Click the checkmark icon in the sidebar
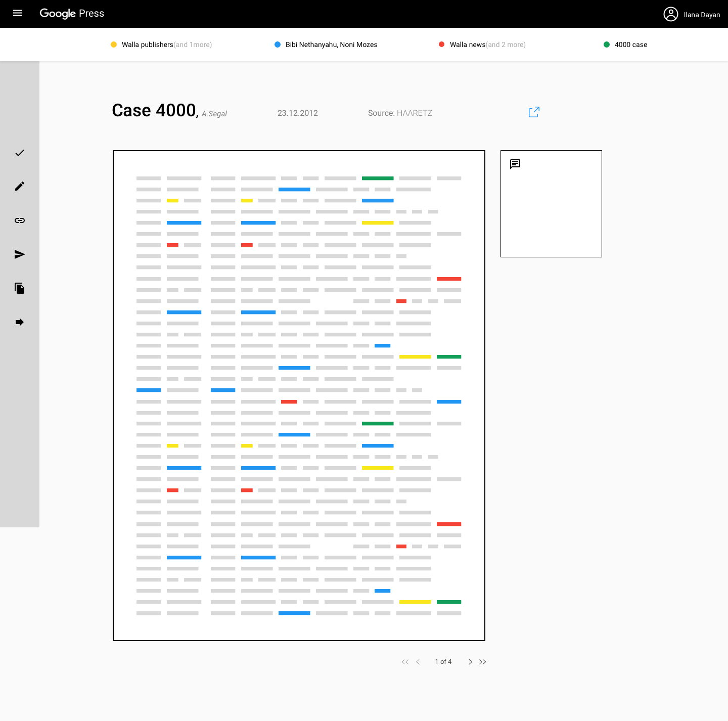The width and height of the screenshot is (728, 721). coord(20,153)
